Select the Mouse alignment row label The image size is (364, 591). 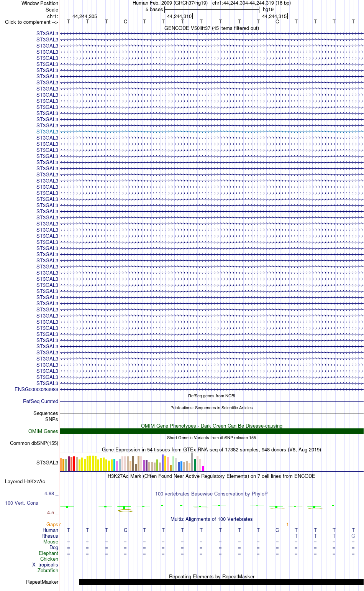coord(51,542)
